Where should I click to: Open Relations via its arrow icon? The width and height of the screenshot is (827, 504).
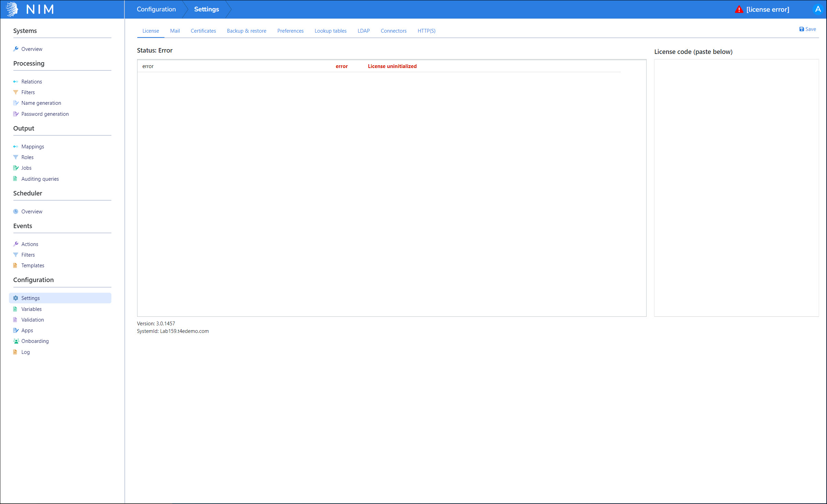[x=15, y=82]
